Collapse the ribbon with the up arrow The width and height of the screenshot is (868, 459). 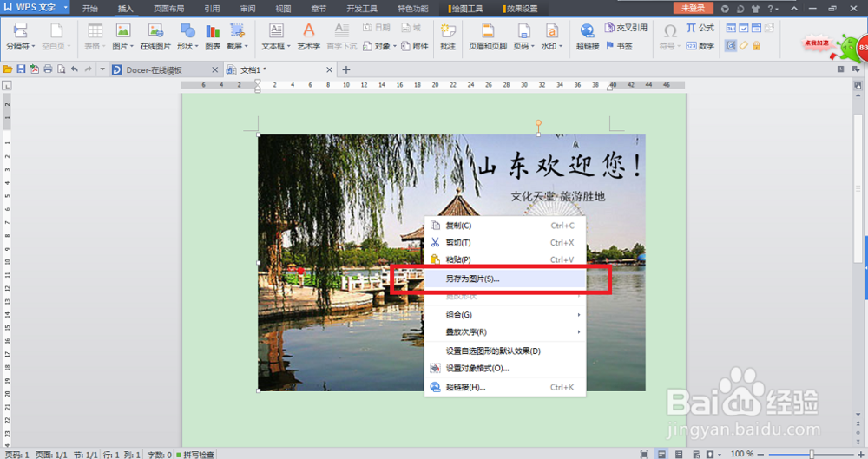794,9
